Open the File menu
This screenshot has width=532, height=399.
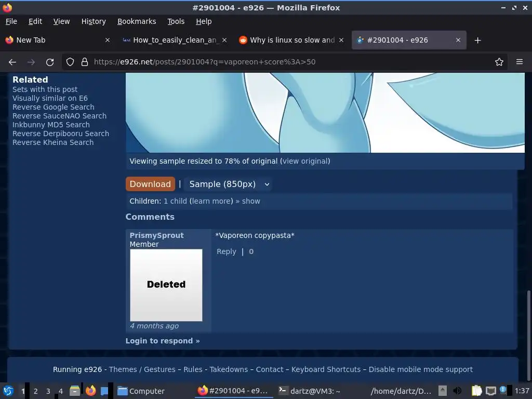pyautogui.click(x=11, y=21)
